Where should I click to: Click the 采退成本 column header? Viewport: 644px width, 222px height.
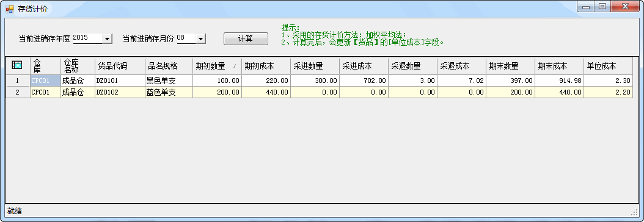[x=462, y=65]
